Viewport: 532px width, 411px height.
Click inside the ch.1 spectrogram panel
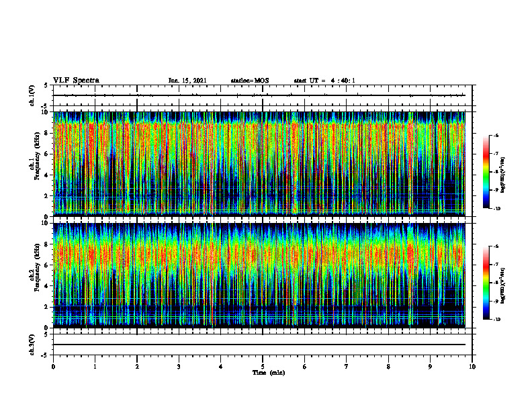259,164
